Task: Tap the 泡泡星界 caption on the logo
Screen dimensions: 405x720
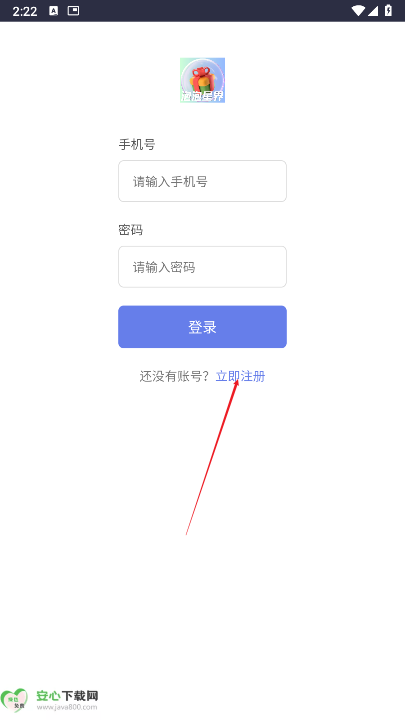Action: coord(202,96)
